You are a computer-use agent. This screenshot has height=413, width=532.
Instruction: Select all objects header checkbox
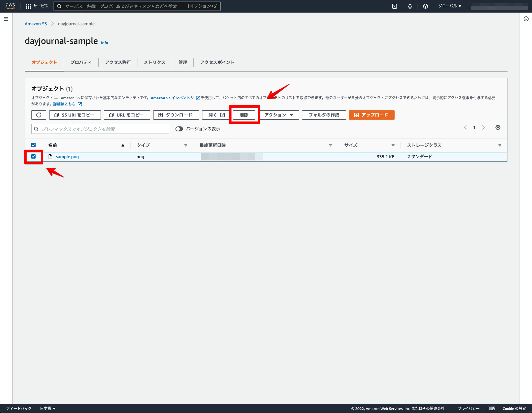pyautogui.click(x=33, y=145)
